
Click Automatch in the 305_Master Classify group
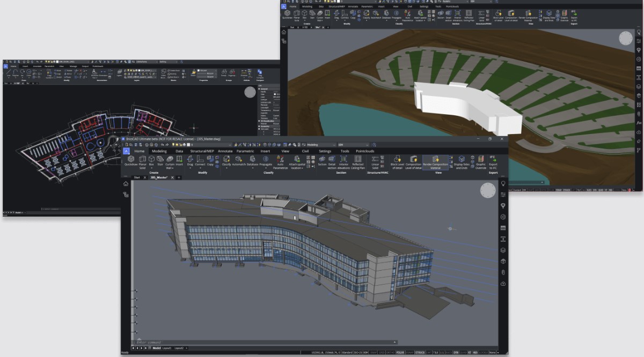pyautogui.click(x=239, y=160)
